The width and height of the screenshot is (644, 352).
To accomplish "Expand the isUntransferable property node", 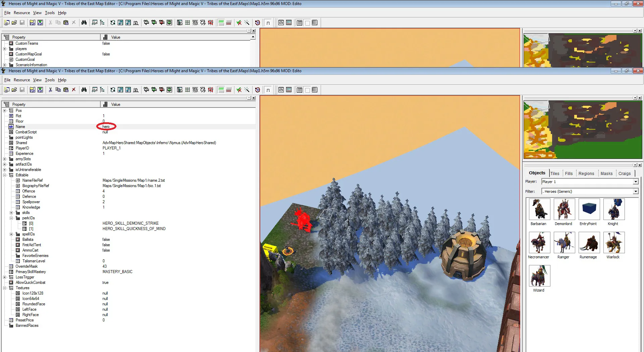I will (5, 170).
